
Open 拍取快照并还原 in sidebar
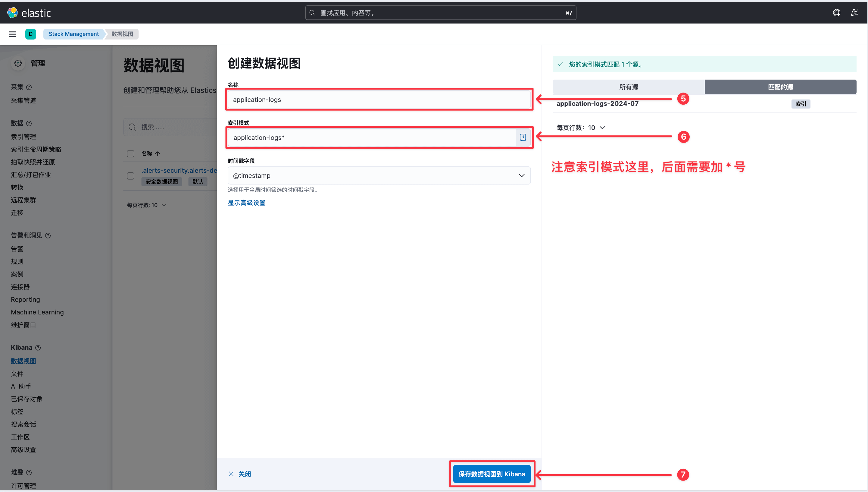tap(33, 162)
